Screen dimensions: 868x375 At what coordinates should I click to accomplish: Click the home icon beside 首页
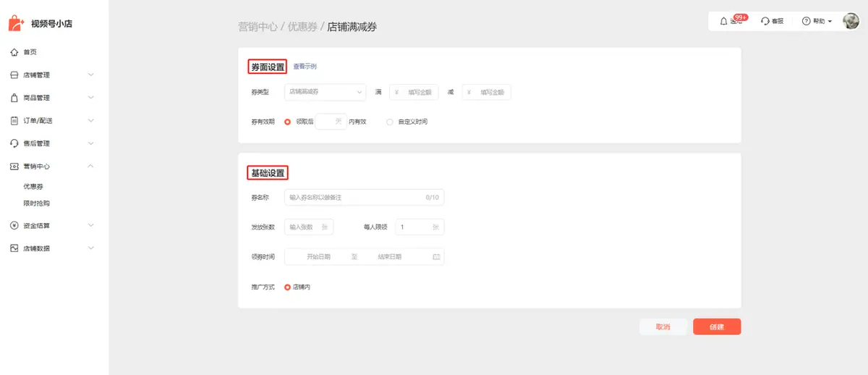(14, 52)
